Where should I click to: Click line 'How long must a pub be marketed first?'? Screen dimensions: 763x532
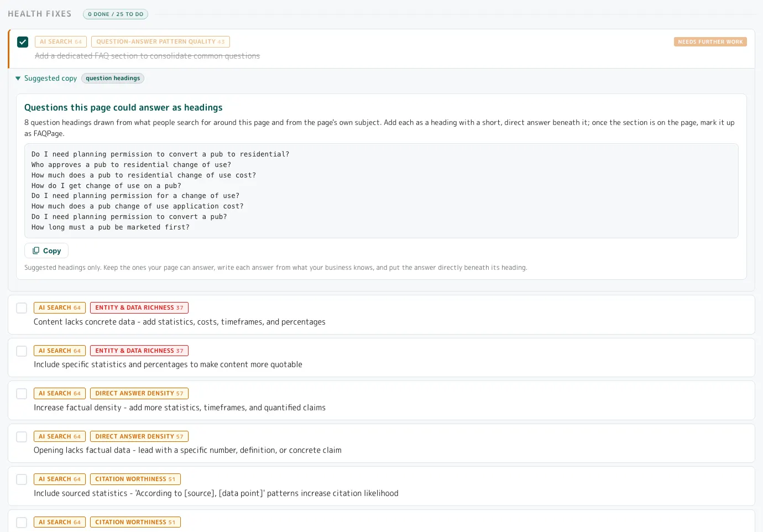[x=111, y=227]
